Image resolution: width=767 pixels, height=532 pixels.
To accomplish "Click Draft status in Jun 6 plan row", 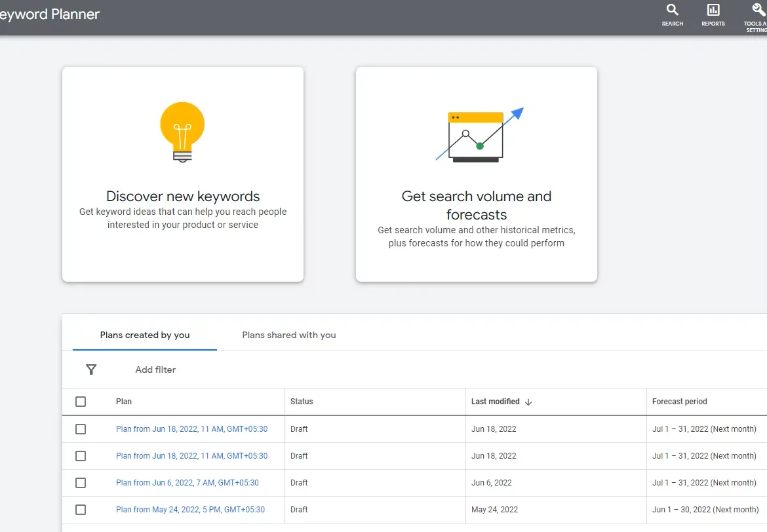I will point(299,483).
